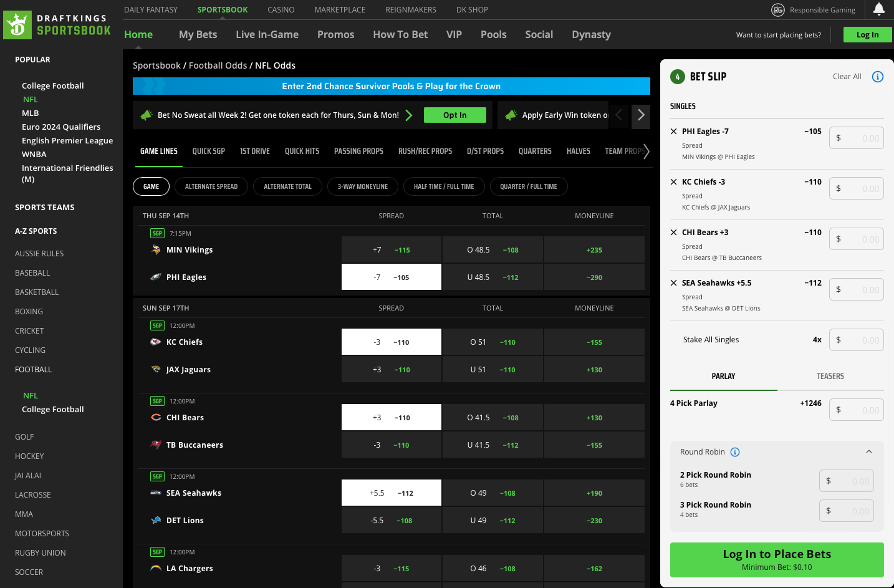Open BASKETBALL in A-Z Sports list
This screenshot has height=588, width=894.
tap(37, 292)
